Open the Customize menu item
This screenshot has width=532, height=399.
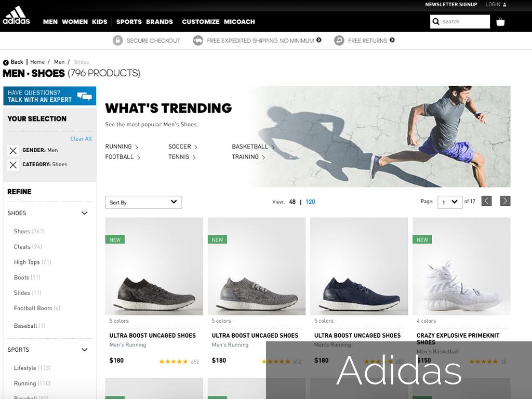(x=201, y=22)
